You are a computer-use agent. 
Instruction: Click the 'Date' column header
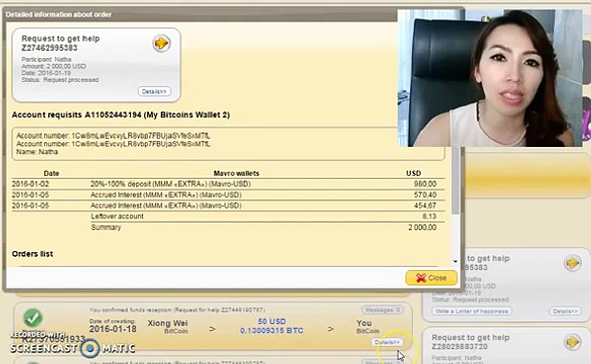(51, 173)
